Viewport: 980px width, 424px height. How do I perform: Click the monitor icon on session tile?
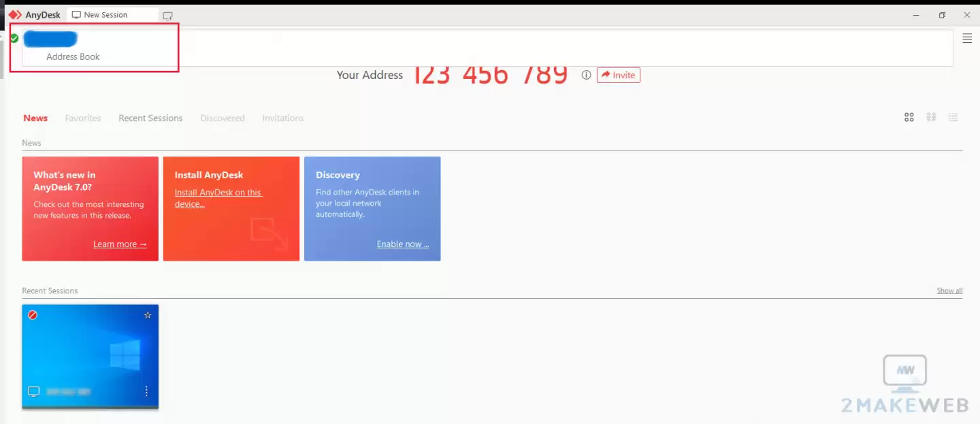click(33, 391)
